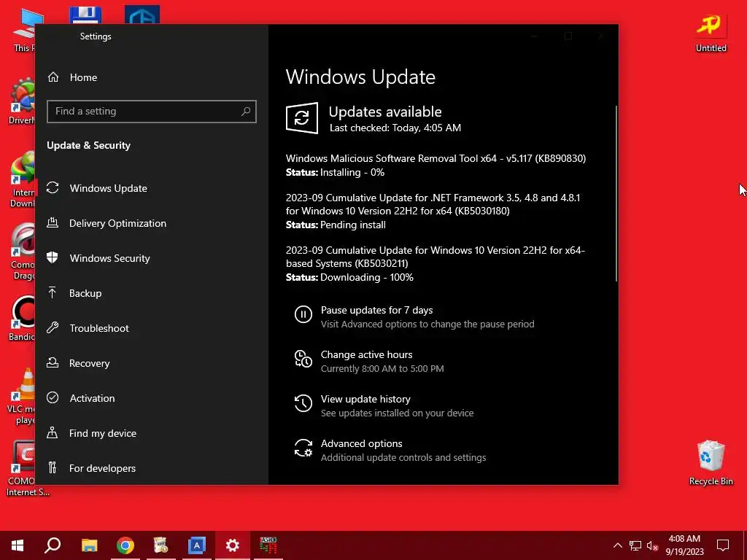
Task: Click the Activation checkmark icon
Action: [x=53, y=397]
